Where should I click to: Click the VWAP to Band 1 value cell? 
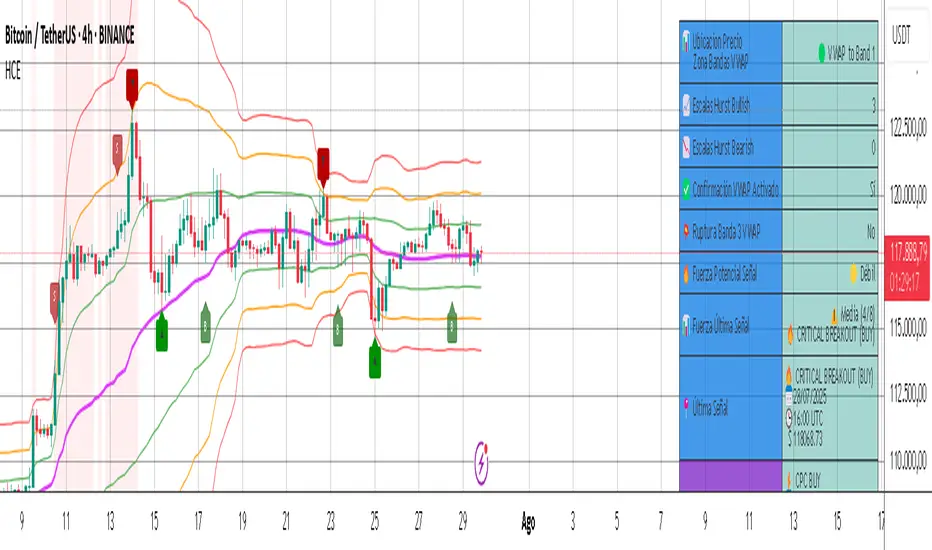pos(830,52)
